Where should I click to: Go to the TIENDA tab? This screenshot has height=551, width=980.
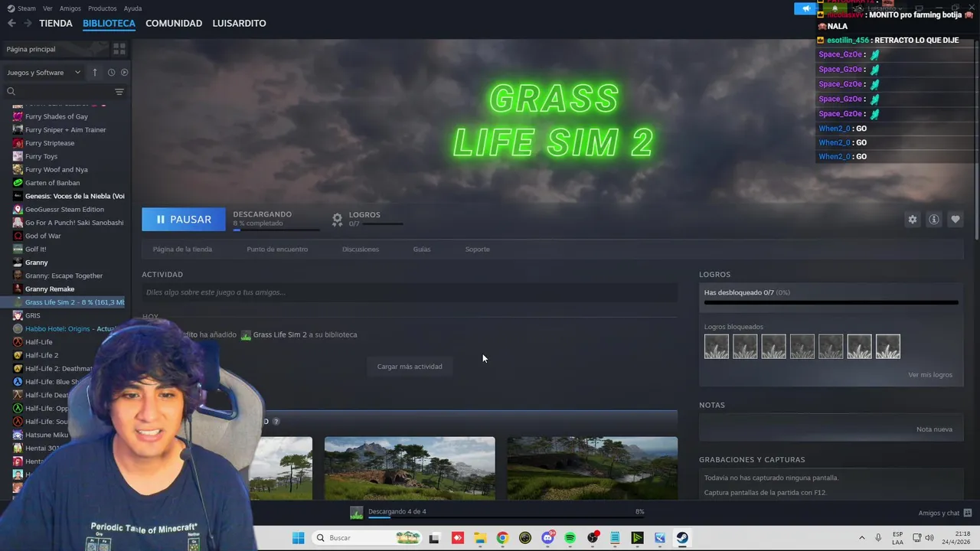[56, 23]
